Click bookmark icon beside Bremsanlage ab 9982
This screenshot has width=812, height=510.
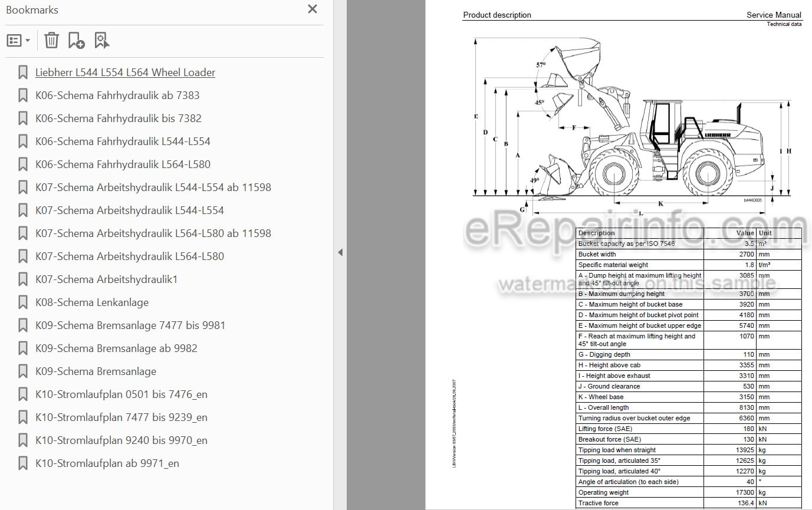[x=23, y=348]
